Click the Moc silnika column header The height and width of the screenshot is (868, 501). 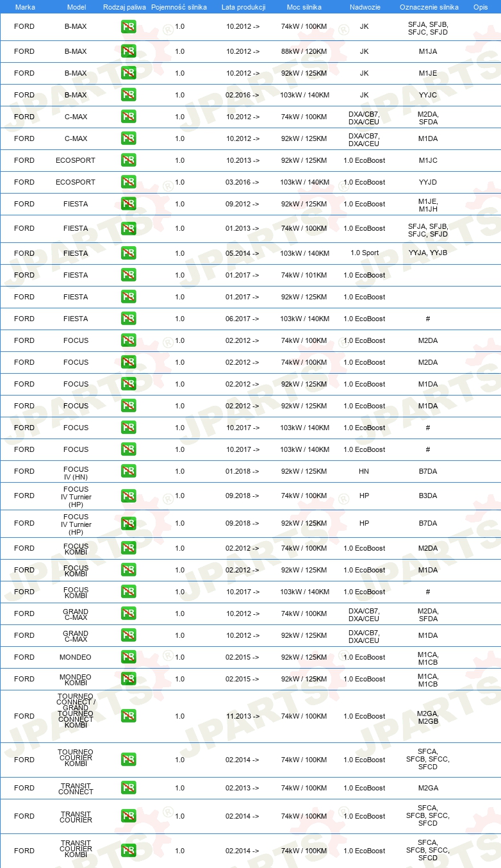coord(304,7)
